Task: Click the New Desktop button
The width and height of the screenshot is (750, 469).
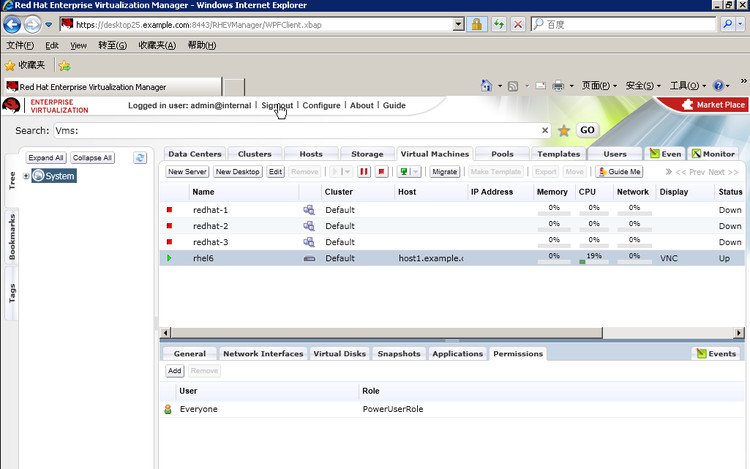Action: click(x=237, y=172)
